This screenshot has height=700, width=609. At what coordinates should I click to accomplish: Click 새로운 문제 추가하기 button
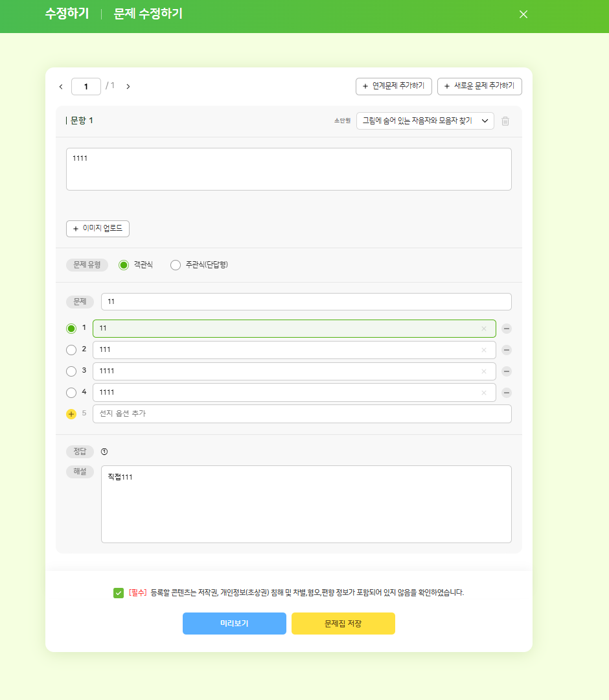(479, 86)
